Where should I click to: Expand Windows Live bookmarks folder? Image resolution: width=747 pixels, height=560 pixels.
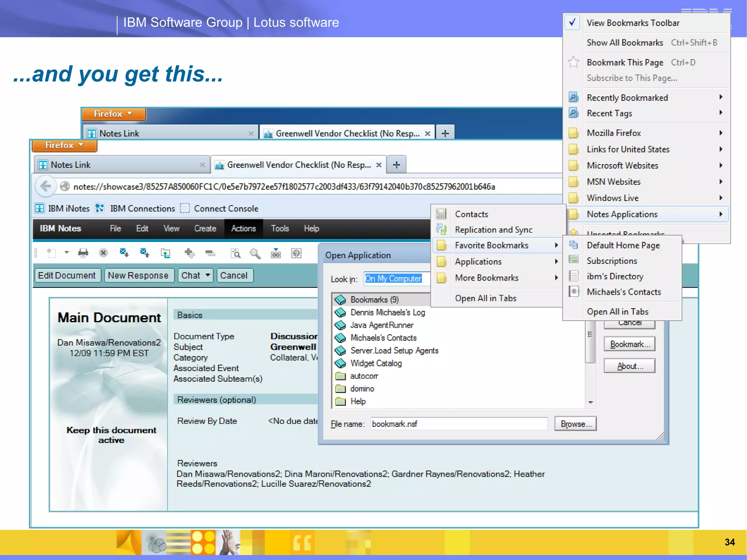646,198
